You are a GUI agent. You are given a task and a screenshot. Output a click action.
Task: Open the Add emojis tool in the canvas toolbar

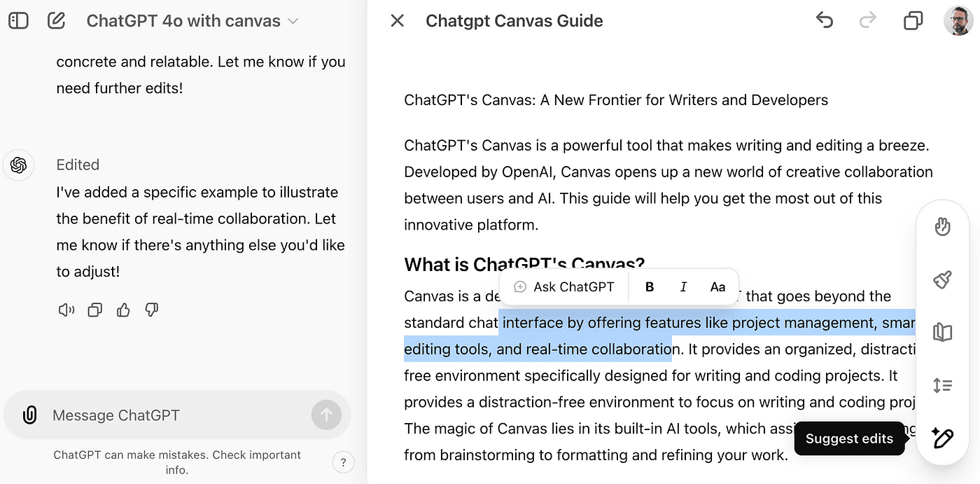tap(942, 226)
